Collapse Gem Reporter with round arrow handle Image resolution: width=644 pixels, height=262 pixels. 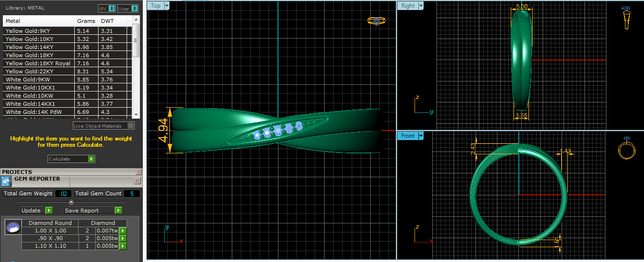(71, 202)
